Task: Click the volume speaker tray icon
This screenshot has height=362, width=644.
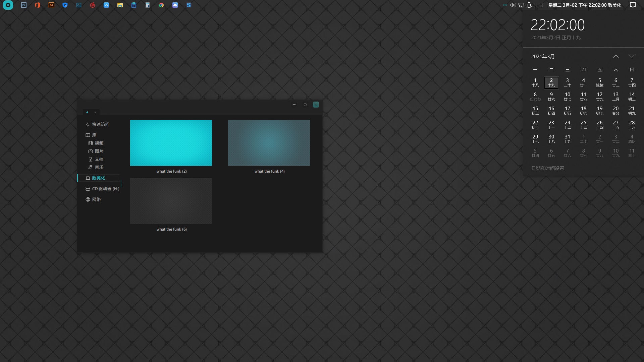Action: [x=513, y=5]
